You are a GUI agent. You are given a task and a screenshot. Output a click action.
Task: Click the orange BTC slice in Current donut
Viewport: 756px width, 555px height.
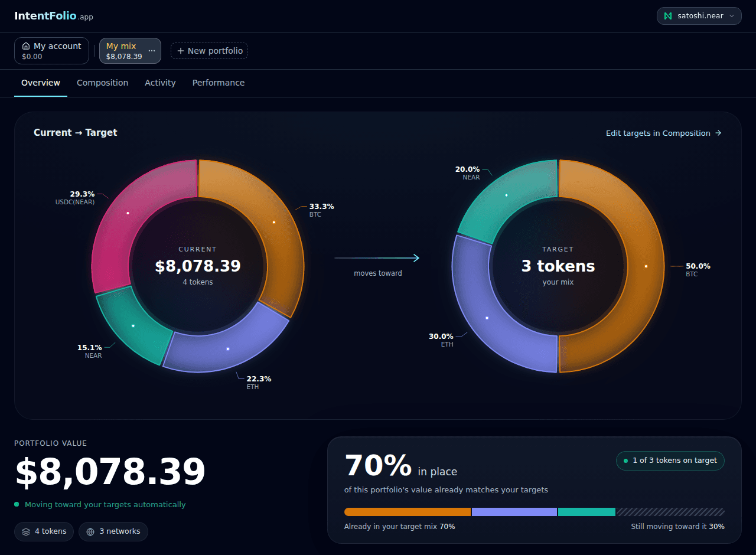point(273,222)
